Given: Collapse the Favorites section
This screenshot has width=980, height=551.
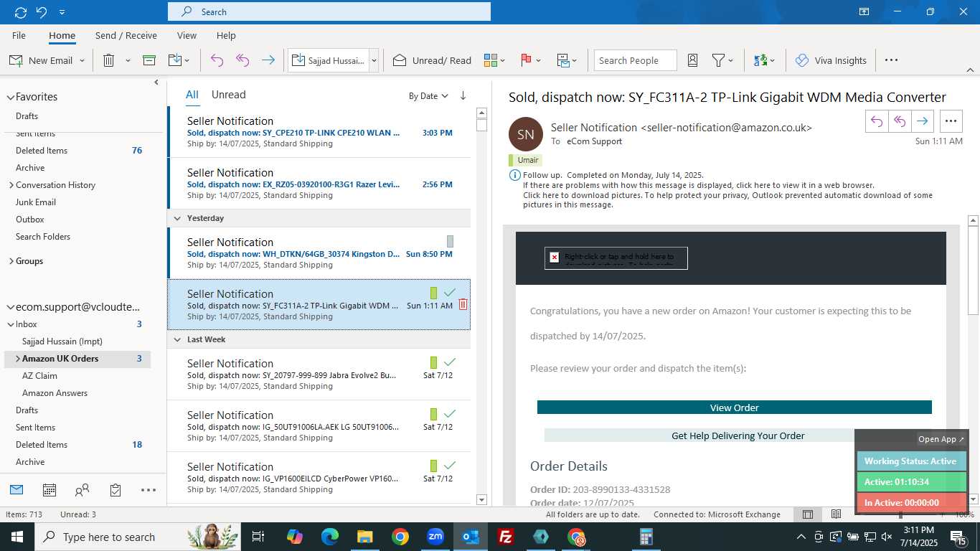Looking at the screenshot, I should pos(11,97).
